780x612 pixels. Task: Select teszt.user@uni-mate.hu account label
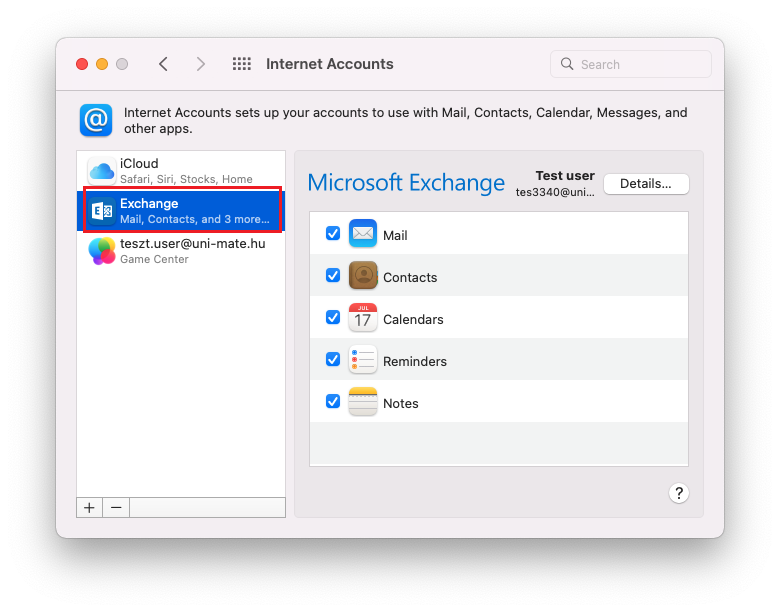[193, 244]
